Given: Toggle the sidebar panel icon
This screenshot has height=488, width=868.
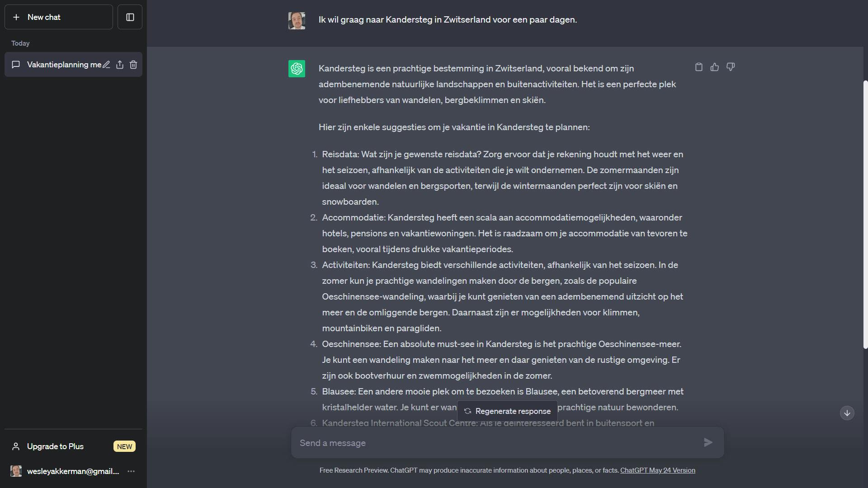Looking at the screenshot, I should [x=130, y=17].
